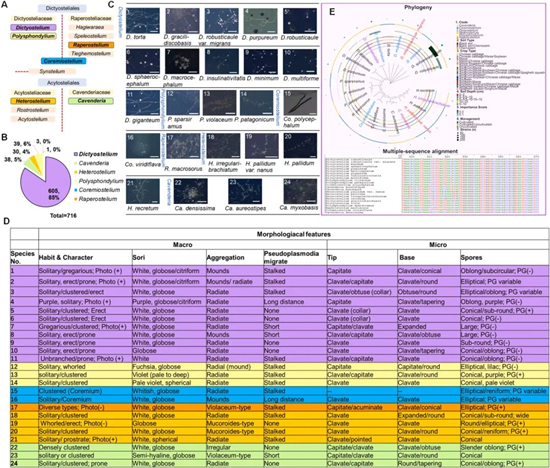Select cell Purple, globose/citriform in row 4
The width and height of the screenshot is (550, 468).
point(169,302)
